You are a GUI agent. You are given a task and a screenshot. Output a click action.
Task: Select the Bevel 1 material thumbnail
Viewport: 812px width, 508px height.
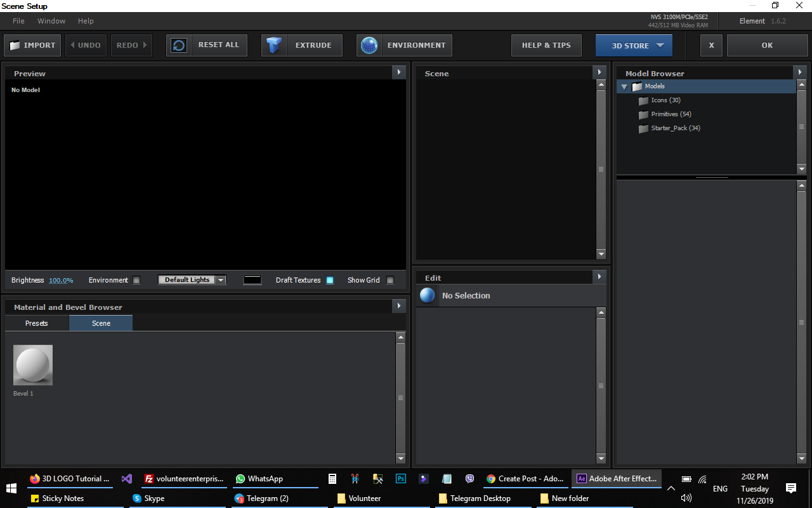(x=32, y=364)
